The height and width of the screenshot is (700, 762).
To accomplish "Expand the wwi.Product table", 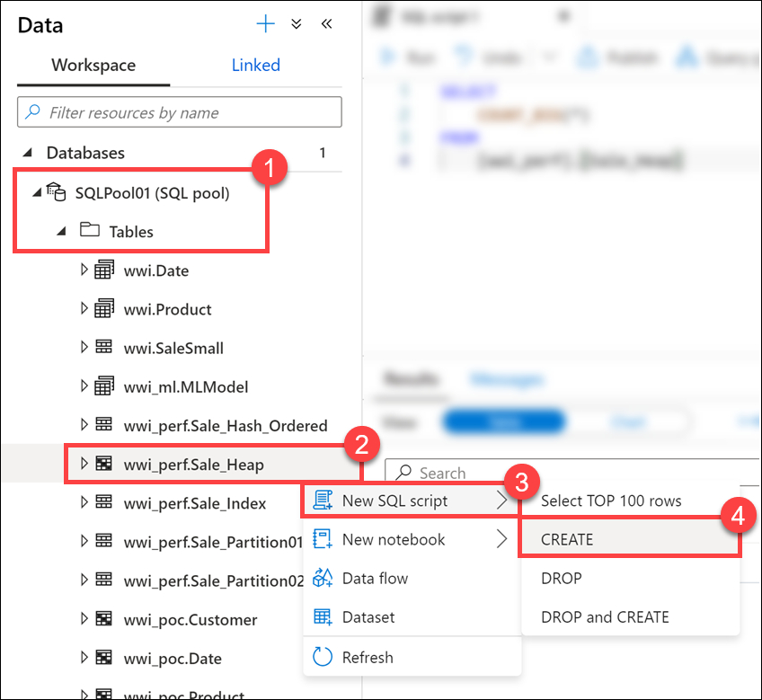I will [82, 308].
